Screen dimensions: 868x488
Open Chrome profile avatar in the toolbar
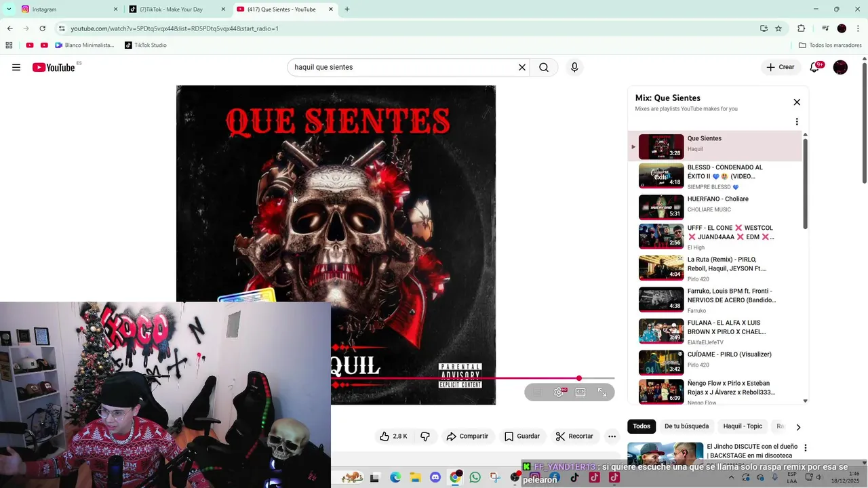pos(842,28)
